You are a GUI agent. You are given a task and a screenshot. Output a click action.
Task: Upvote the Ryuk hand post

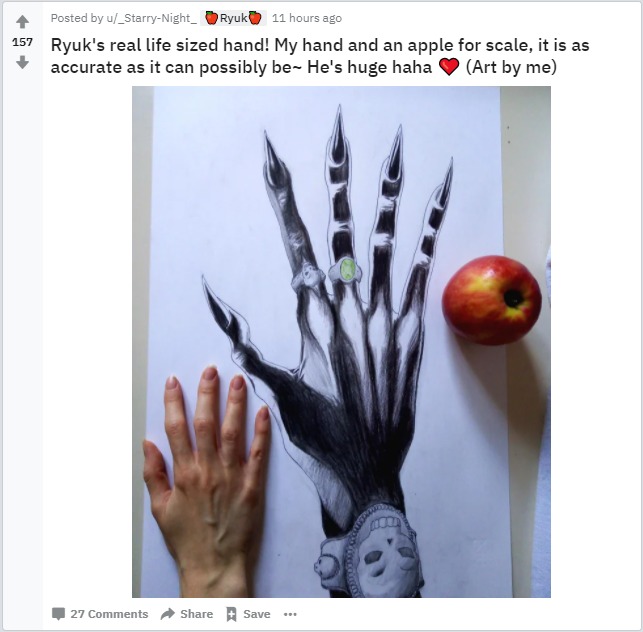[22, 22]
